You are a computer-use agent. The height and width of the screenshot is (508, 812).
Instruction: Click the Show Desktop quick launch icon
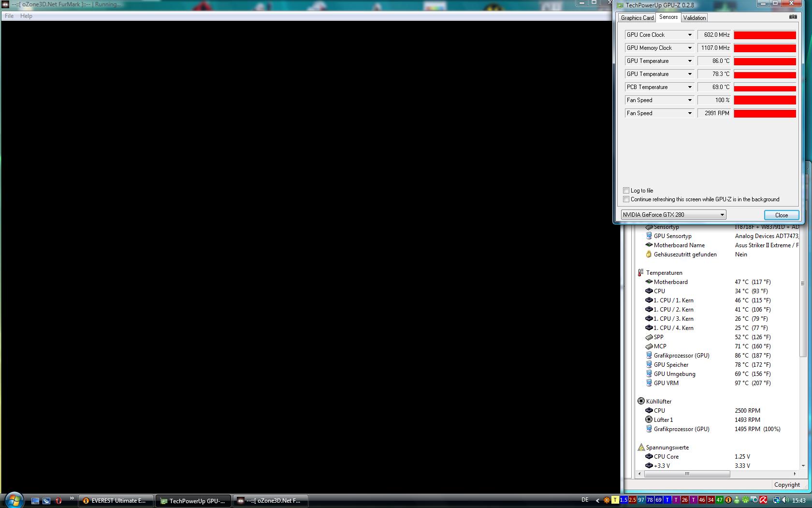coord(35,501)
